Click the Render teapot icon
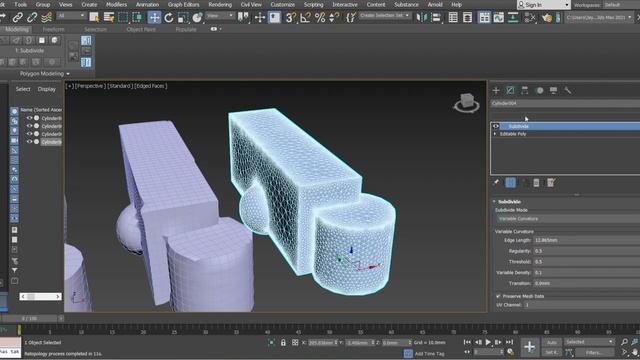This screenshot has height=360, width=640. pyautogui.click(x=547, y=17)
